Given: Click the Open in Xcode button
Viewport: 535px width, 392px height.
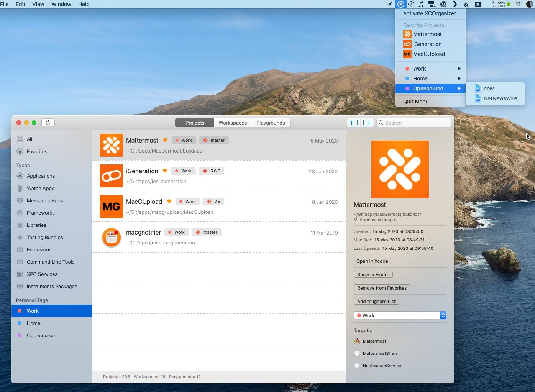Looking at the screenshot, I should click(x=372, y=261).
